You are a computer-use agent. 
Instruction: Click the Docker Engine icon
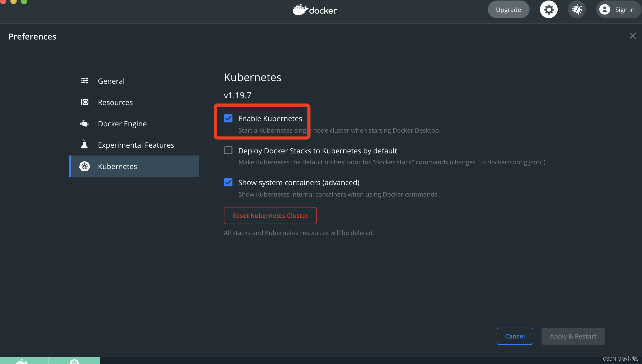[x=84, y=123]
